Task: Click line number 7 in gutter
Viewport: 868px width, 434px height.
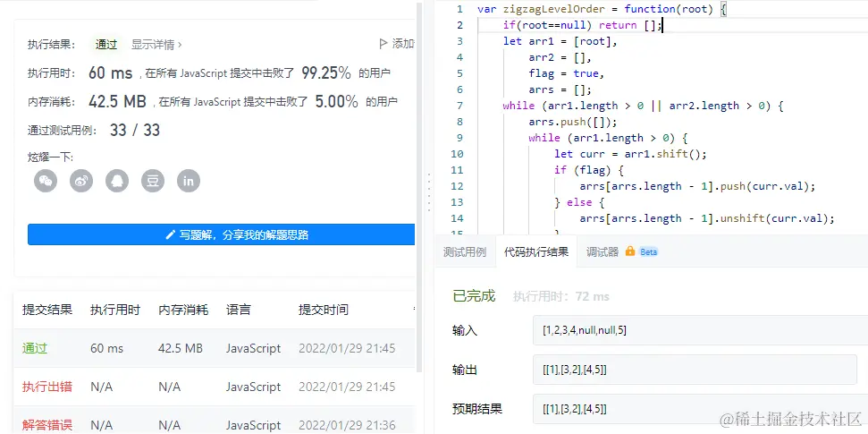Action: pyautogui.click(x=459, y=106)
